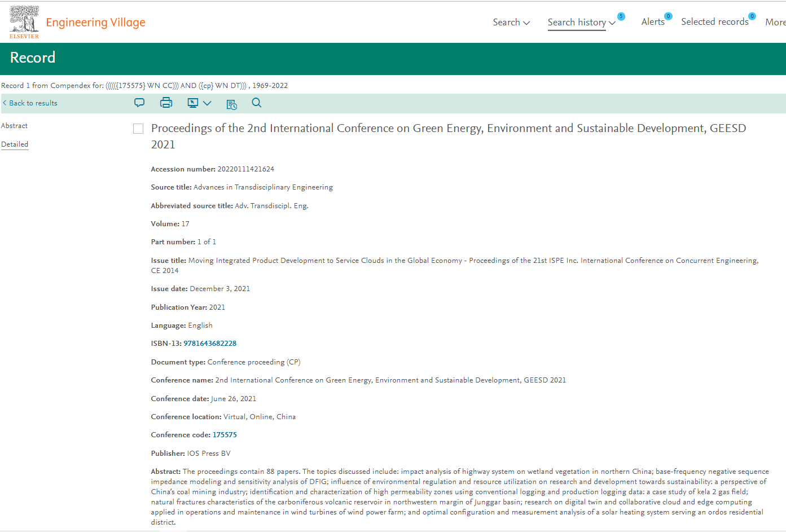Open the More menu

click(775, 22)
